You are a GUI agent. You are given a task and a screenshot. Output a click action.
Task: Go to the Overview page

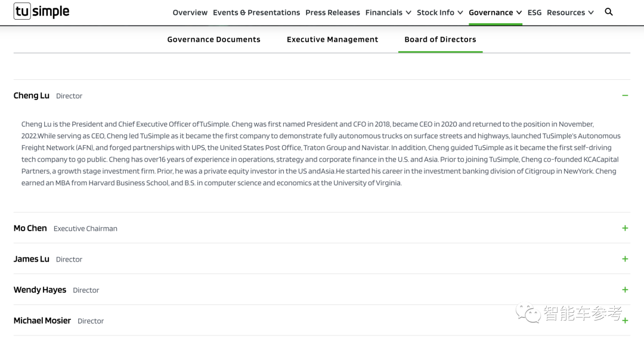click(x=190, y=13)
